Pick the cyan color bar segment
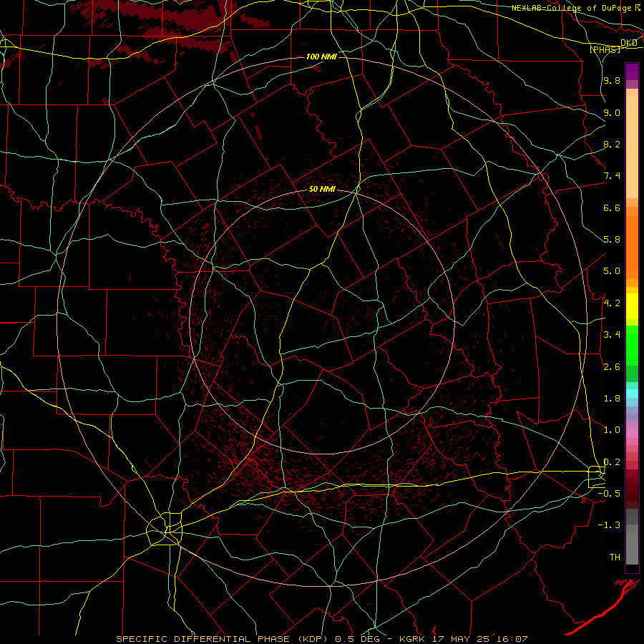This screenshot has height=644, width=644. click(632, 394)
